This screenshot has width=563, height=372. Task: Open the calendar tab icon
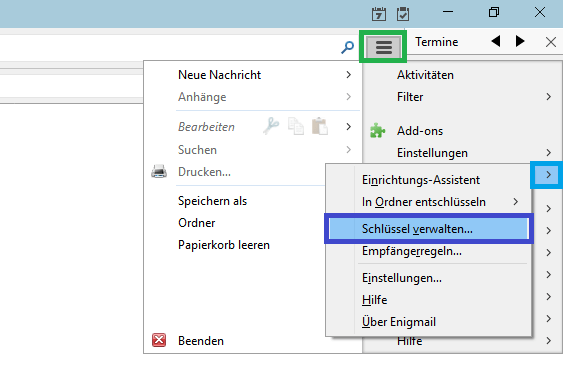click(x=379, y=14)
